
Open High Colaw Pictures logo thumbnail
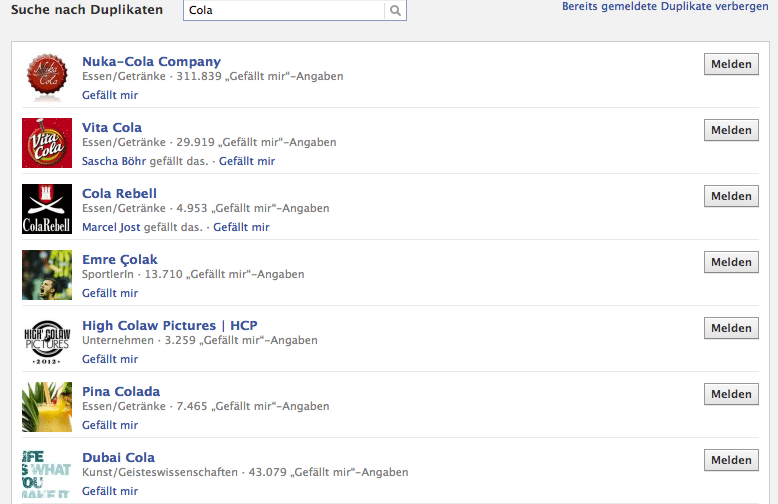pyautogui.click(x=47, y=341)
